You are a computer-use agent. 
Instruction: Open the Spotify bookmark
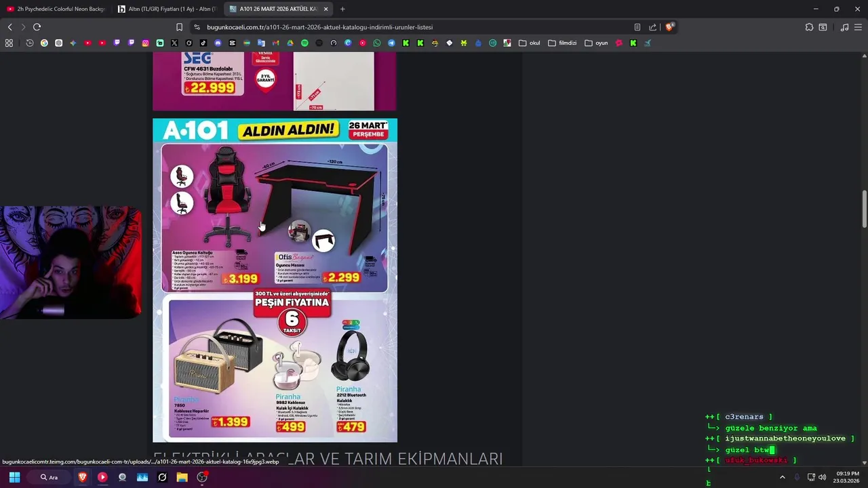click(x=304, y=43)
